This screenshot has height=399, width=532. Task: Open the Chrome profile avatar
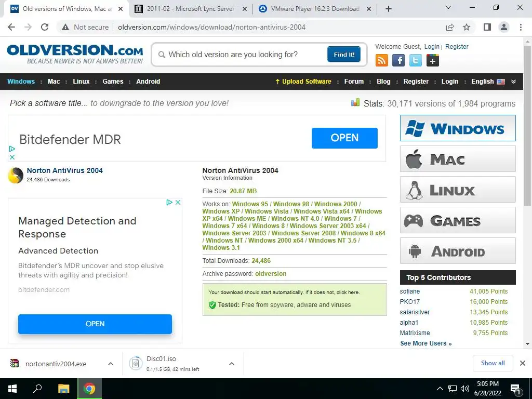(x=504, y=27)
